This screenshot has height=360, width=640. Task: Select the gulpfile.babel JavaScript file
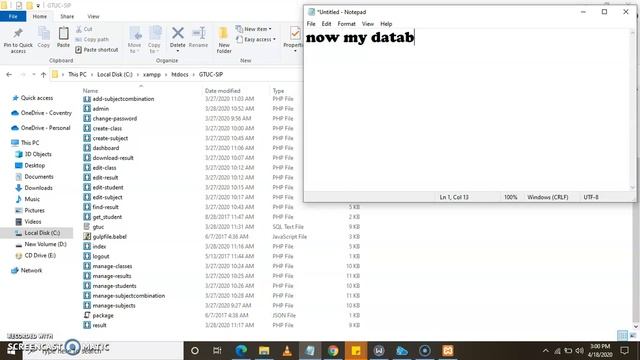109,236
